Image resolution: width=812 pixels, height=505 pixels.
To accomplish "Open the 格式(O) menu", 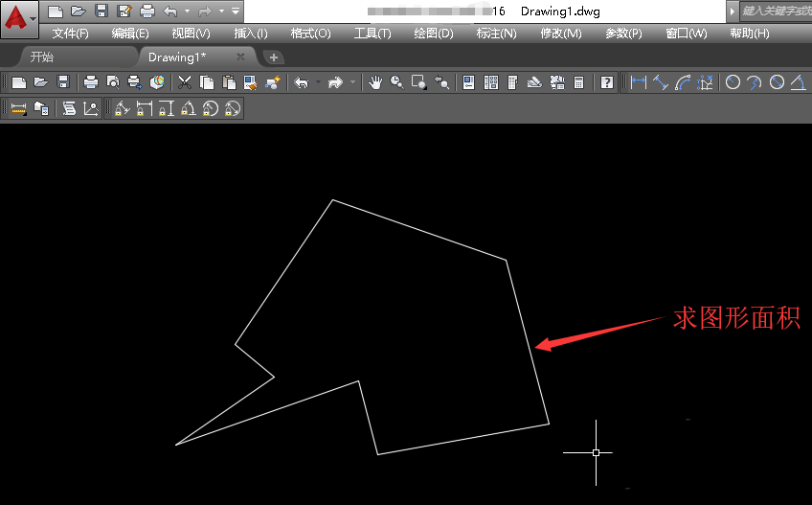I will (310, 34).
